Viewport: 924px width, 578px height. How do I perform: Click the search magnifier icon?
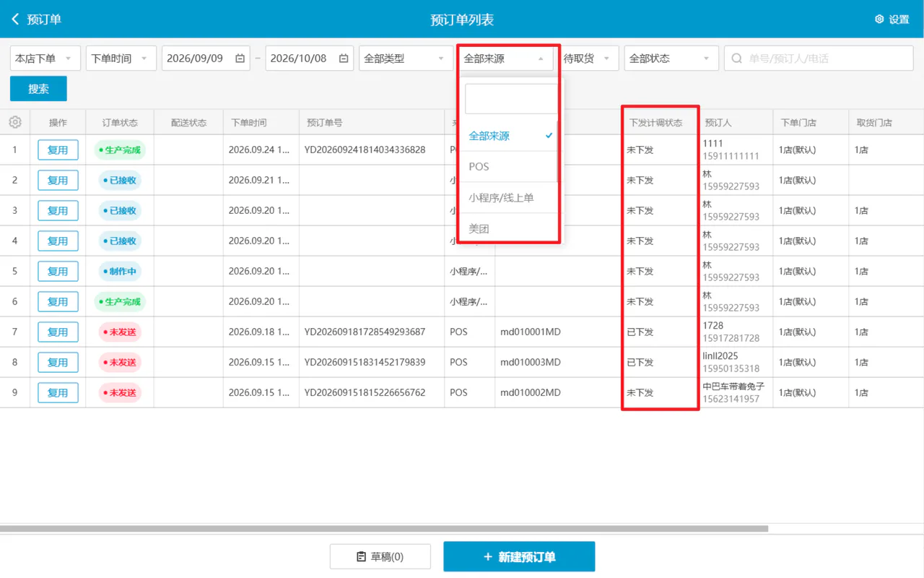tap(737, 59)
